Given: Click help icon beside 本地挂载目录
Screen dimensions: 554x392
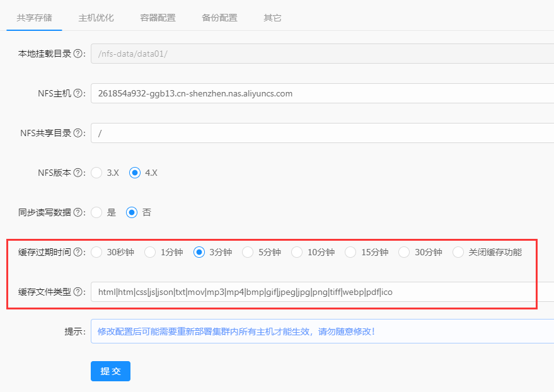Looking at the screenshot, I should point(79,54).
